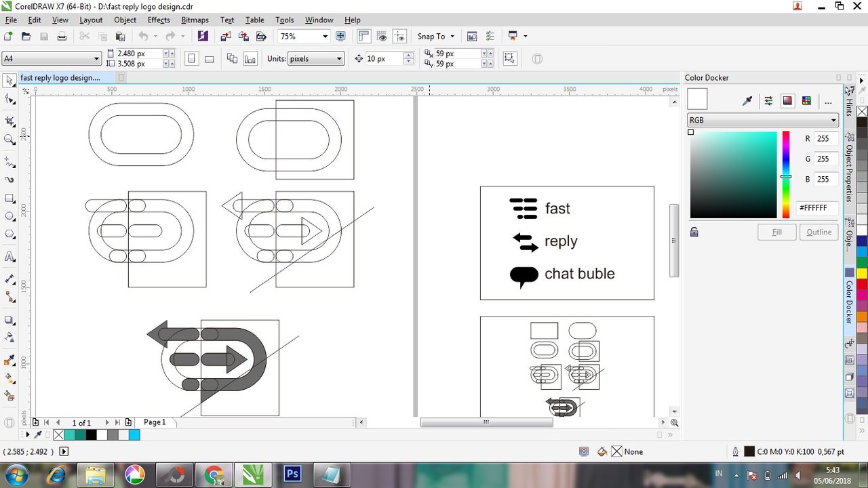
Task: Open the Effects menu
Action: [x=159, y=20]
